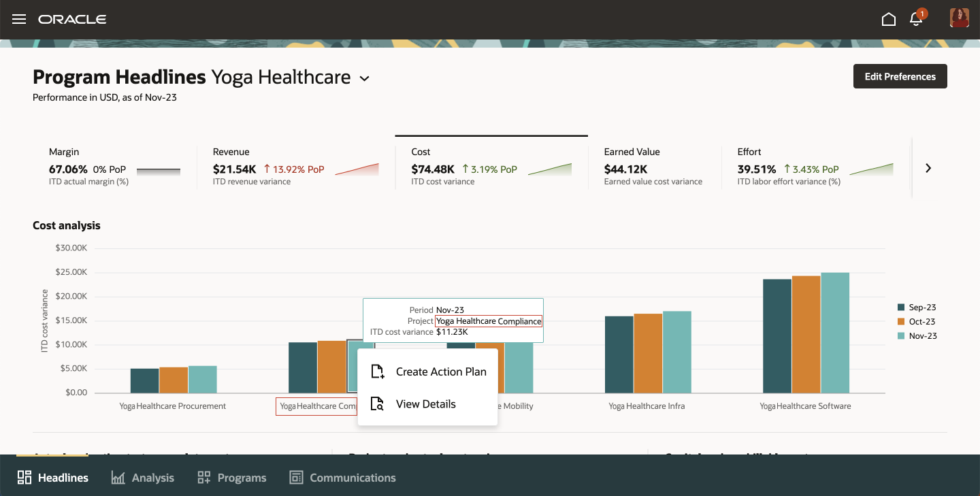980x496 pixels.
Task: Click the Sep-23 legend swatch
Action: (x=902, y=308)
